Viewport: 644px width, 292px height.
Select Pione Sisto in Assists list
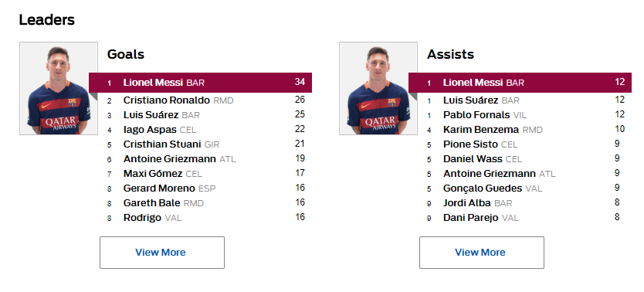470,144
